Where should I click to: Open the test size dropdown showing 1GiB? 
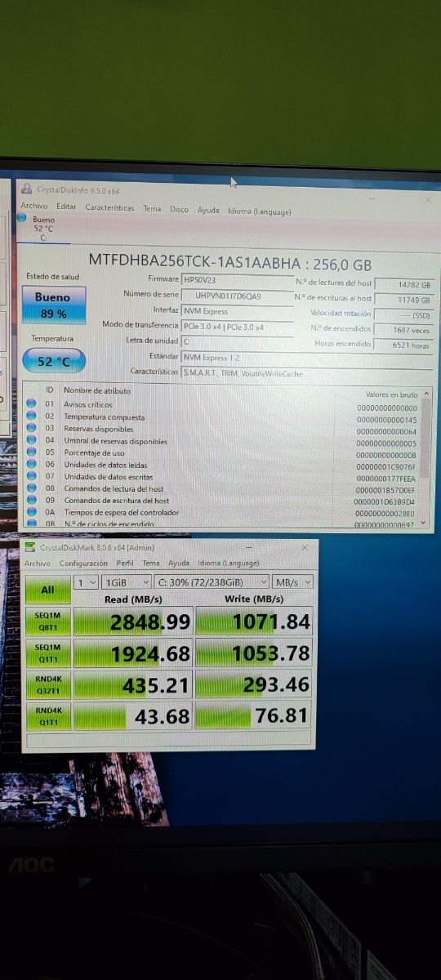(126, 582)
